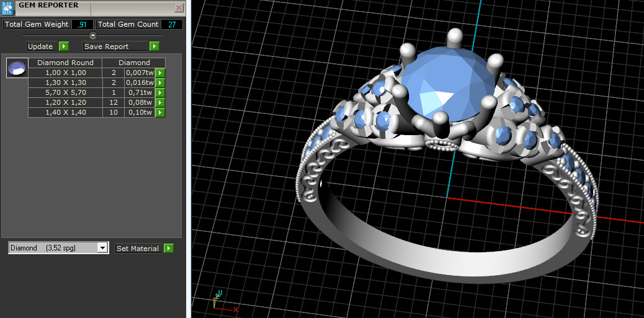Click green arrow for 1,00 X 1,00 row
This screenshot has height=318, width=644.
pos(160,73)
